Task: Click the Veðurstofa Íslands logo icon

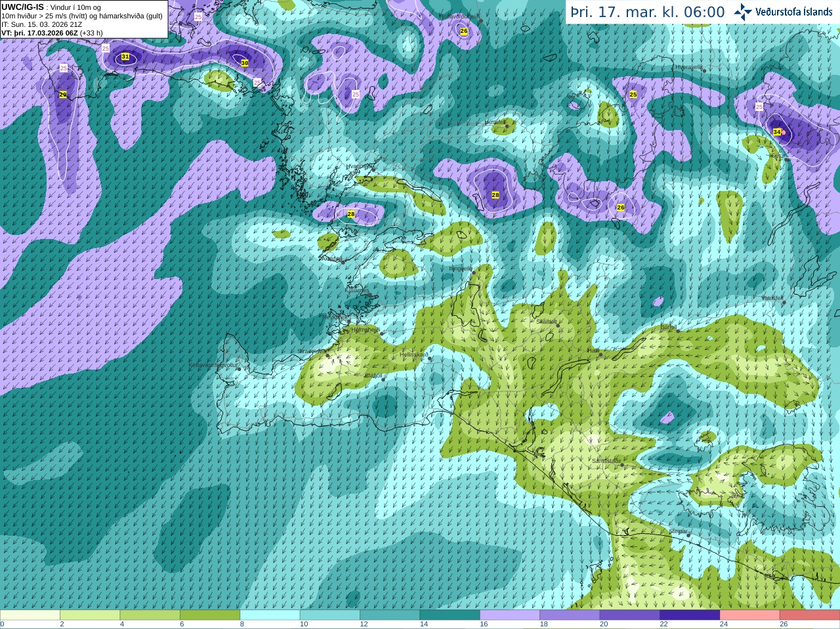Action: [x=743, y=12]
